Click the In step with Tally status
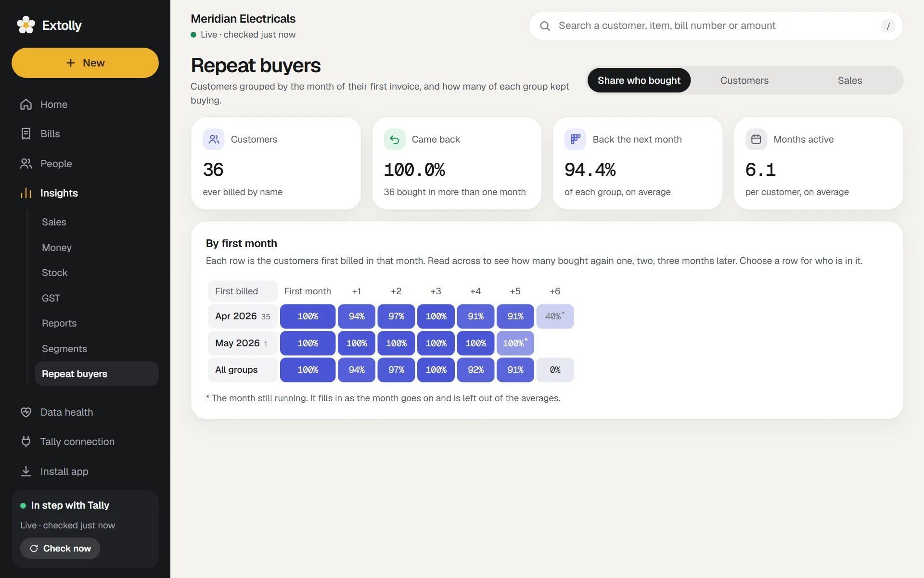 point(70,505)
